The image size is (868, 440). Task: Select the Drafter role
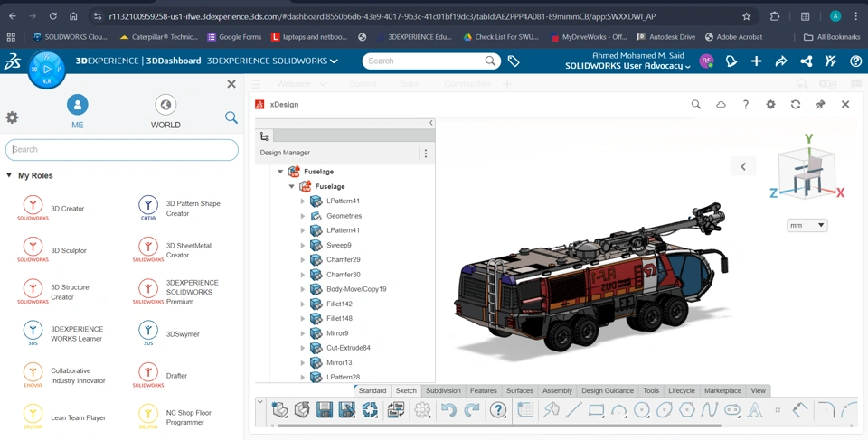coord(161,376)
